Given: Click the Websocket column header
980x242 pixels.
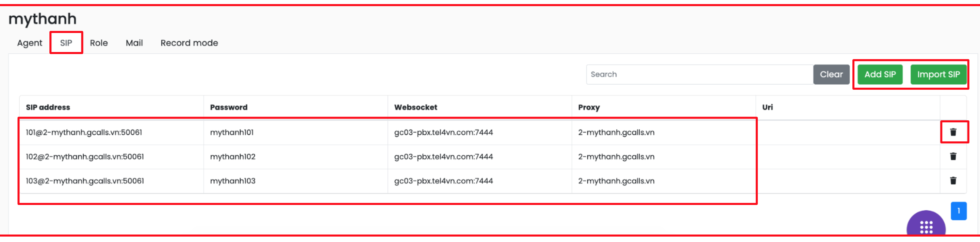Looking at the screenshot, I should (415, 107).
